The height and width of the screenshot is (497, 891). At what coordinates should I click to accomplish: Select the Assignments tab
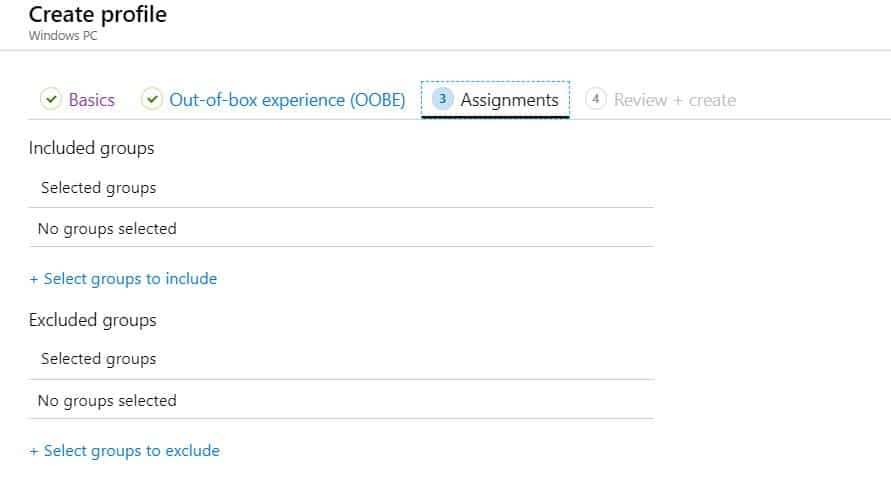495,99
